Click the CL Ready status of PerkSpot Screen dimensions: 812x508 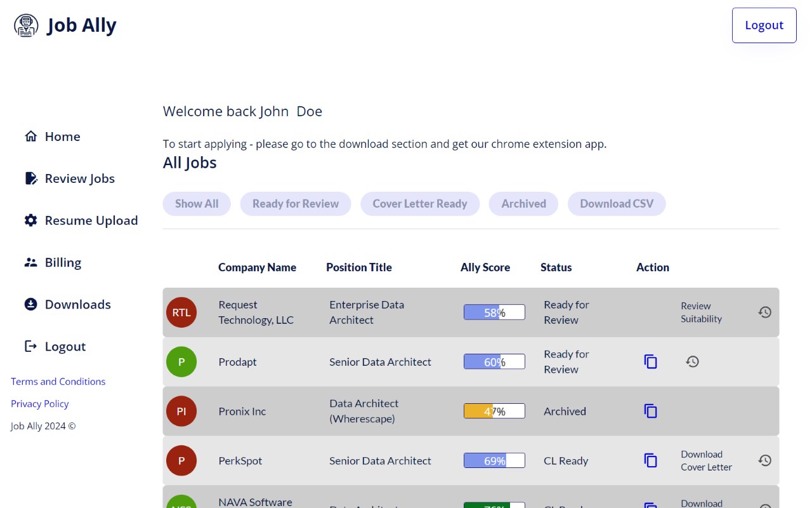coord(566,461)
